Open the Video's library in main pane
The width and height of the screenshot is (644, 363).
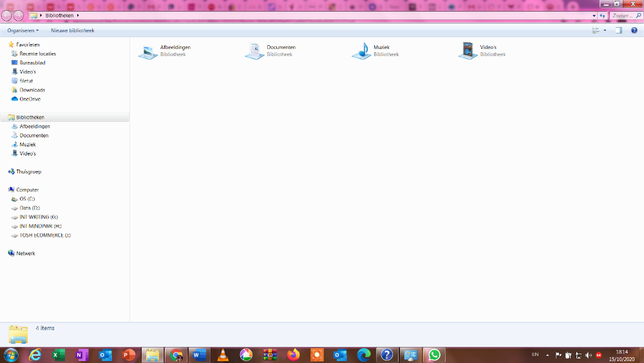pos(468,51)
